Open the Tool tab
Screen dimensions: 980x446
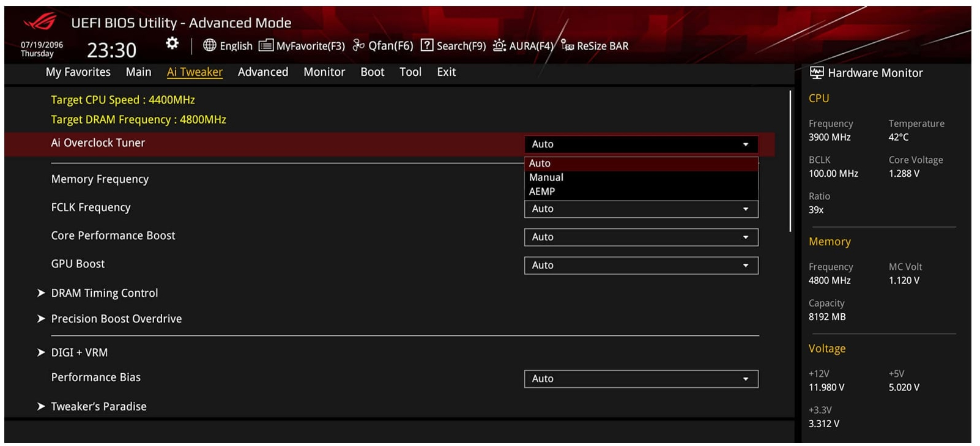coord(410,72)
